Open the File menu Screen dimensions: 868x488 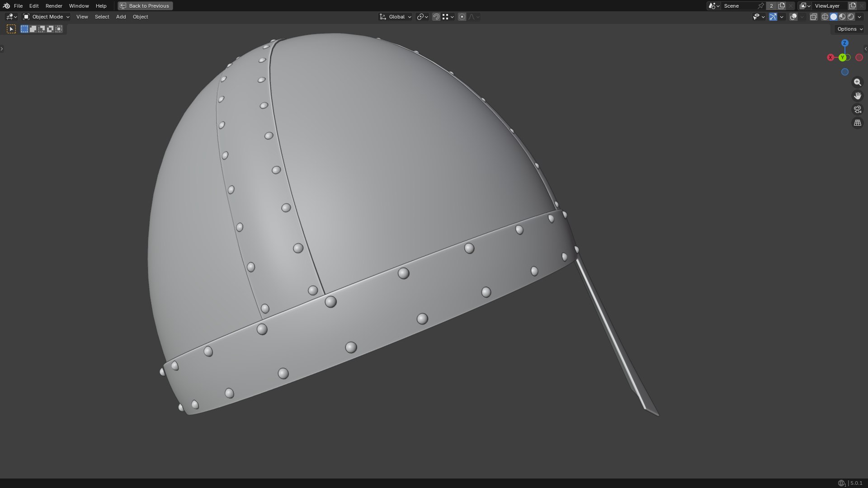[18, 6]
